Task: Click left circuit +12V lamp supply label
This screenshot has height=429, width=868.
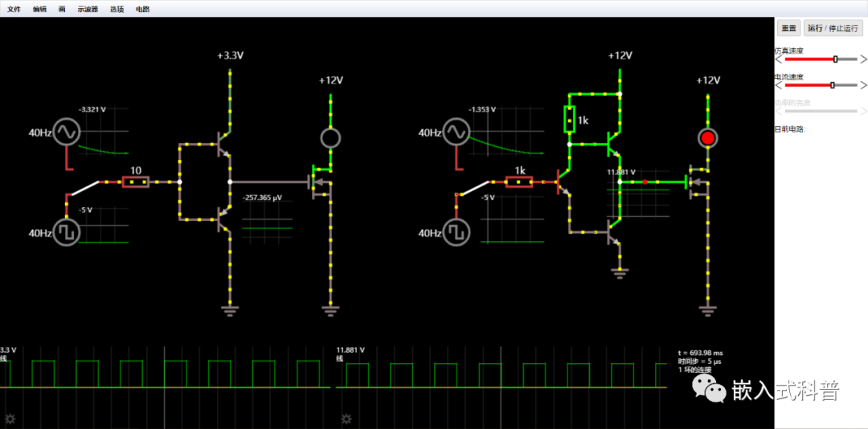Action: pyautogui.click(x=331, y=80)
